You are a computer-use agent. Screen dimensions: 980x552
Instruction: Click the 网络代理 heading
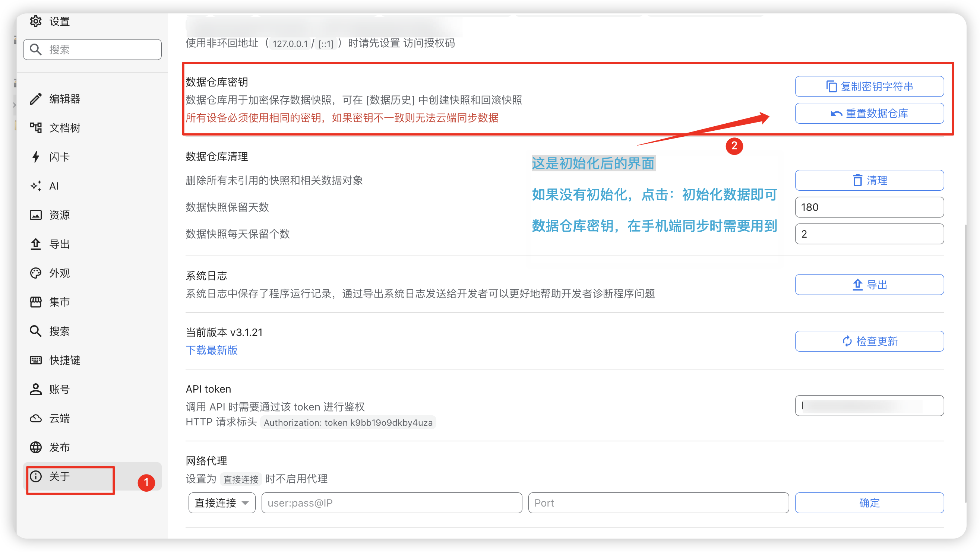pos(206,460)
